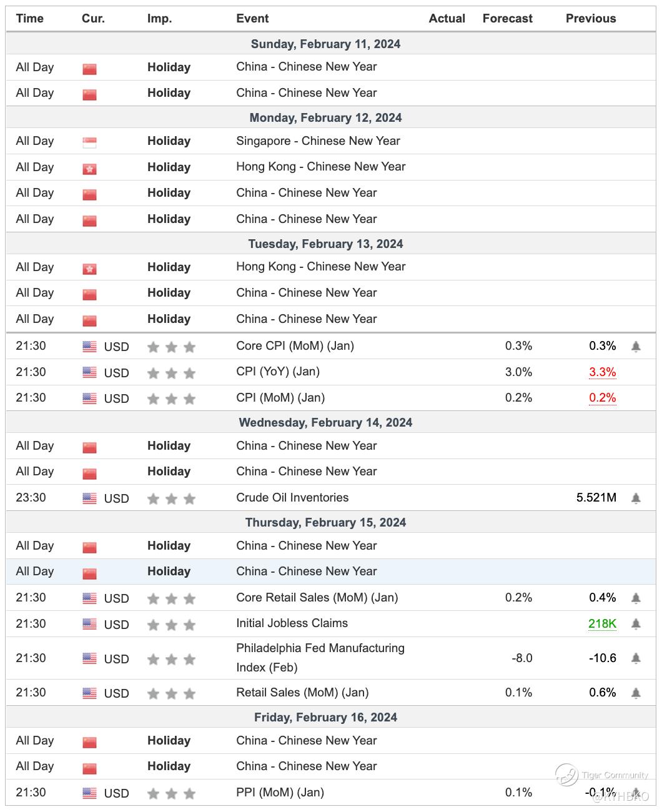Click the Forecast column header
The height and width of the screenshot is (812, 662).
[x=507, y=19]
